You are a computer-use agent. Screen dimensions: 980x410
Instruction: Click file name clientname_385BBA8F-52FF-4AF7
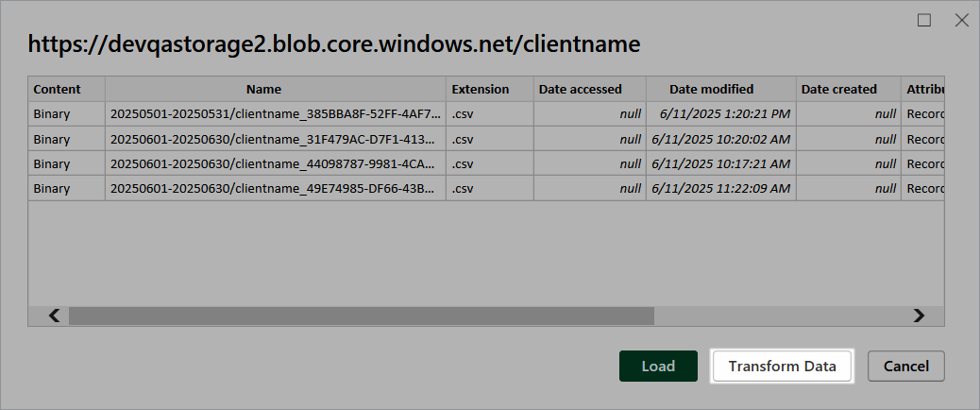point(276,114)
